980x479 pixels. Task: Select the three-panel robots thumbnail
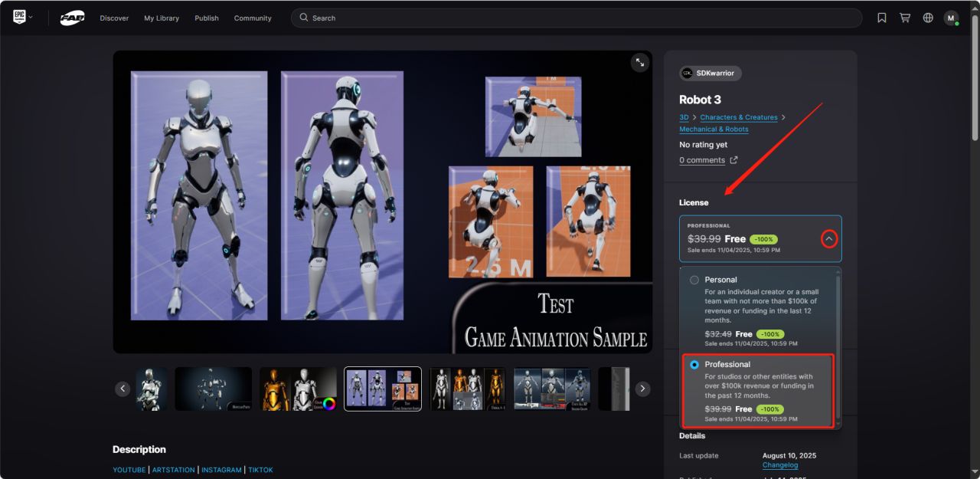point(553,389)
